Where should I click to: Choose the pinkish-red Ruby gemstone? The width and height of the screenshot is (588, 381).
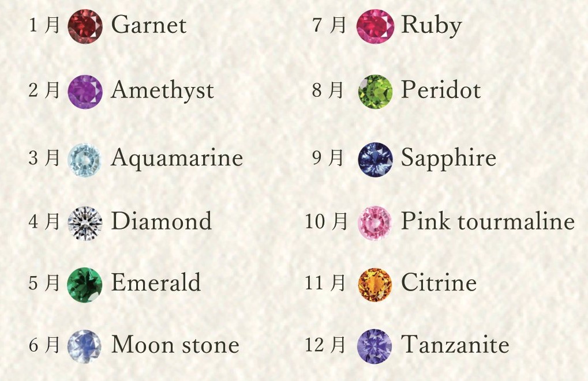click(x=376, y=27)
